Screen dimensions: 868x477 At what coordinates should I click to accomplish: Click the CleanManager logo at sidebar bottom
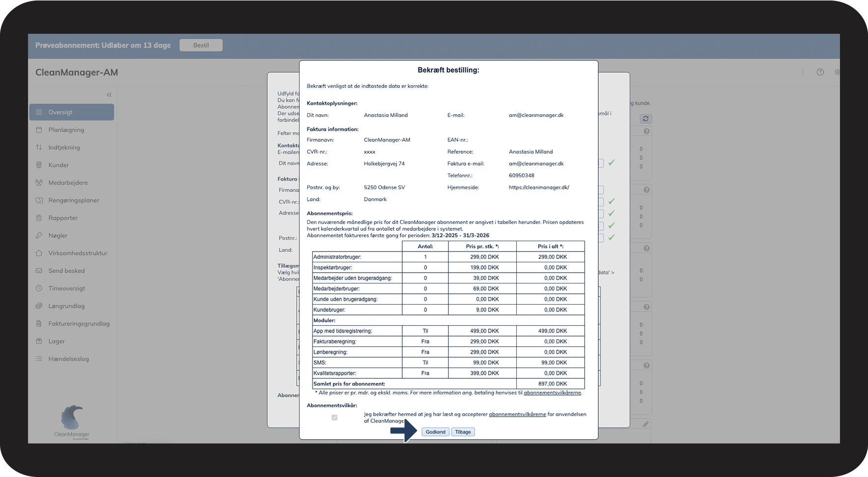coord(72,422)
